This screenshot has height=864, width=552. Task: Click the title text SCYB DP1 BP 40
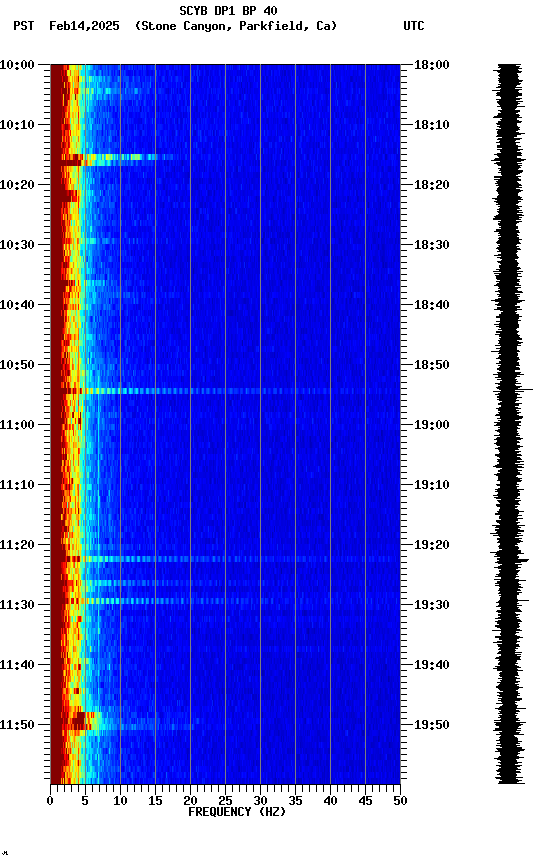click(x=228, y=10)
